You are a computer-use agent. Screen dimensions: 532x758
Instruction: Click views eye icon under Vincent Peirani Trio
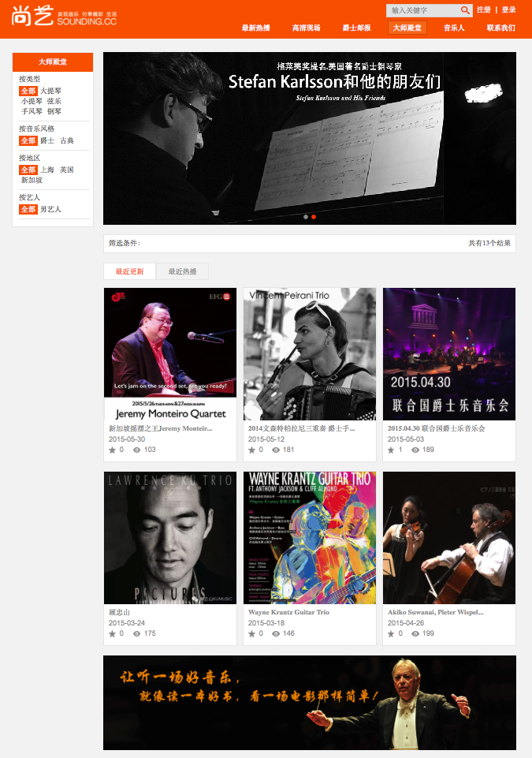coord(276,450)
